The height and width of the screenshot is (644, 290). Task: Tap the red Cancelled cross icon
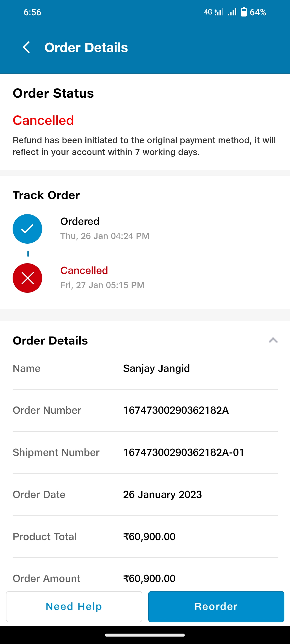pos(27,278)
